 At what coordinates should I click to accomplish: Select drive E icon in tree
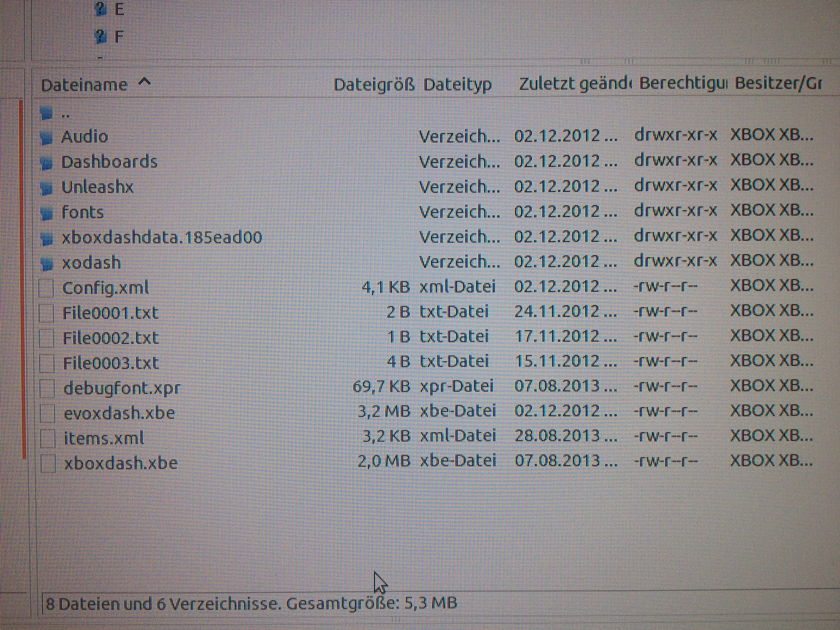[x=101, y=9]
